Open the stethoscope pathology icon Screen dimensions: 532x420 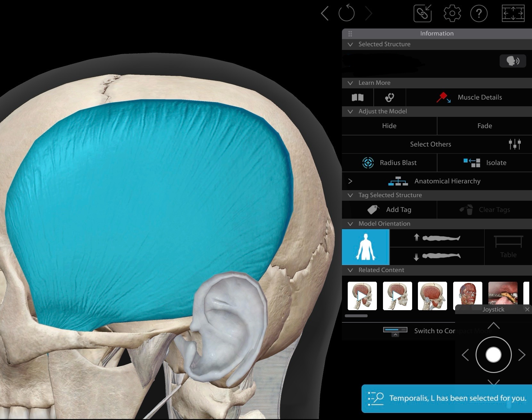(390, 97)
